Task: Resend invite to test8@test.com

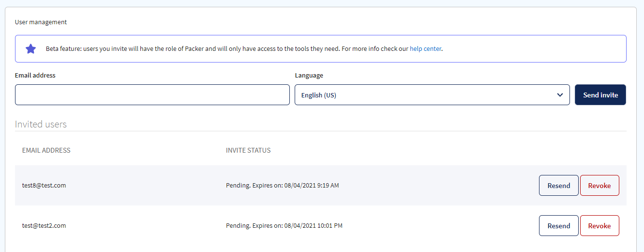Action: coord(559,186)
